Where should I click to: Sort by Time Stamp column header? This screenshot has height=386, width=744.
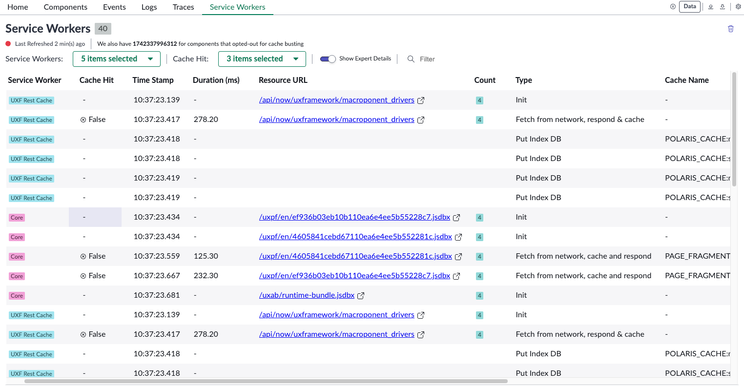tap(153, 80)
